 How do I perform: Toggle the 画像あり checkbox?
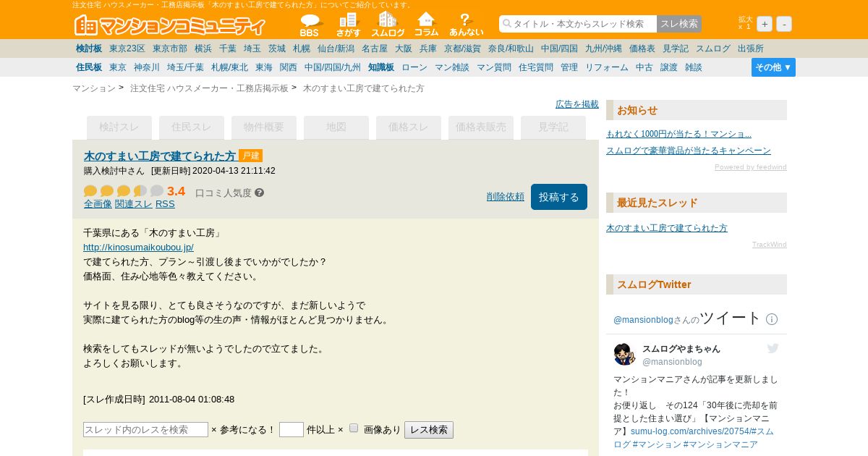point(354,428)
